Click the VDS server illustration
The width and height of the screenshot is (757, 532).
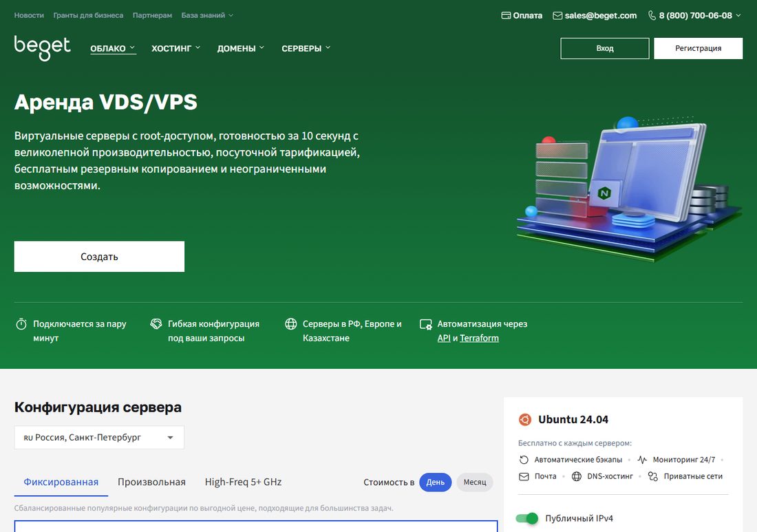click(629, 189)
